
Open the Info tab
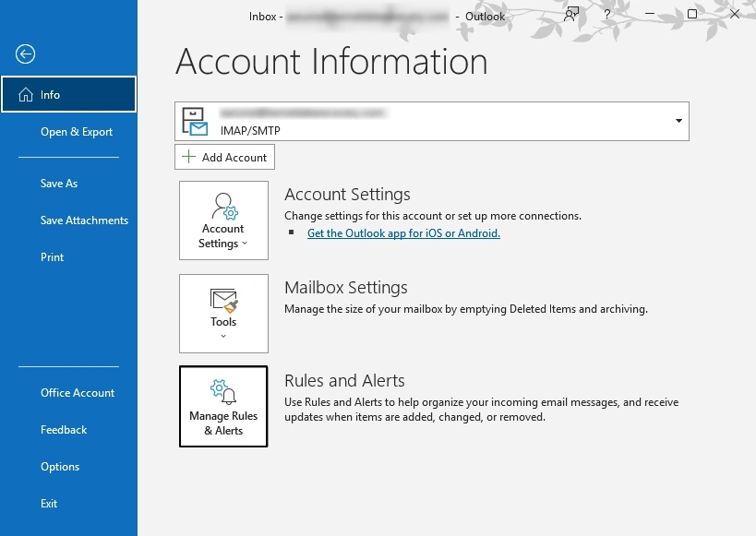click(x=69, y=94)
